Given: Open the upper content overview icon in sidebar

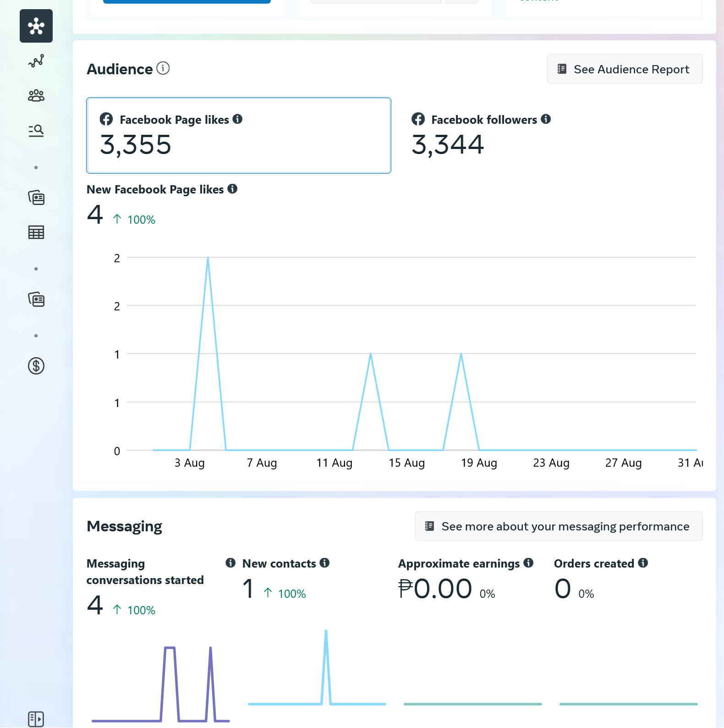Looking at the screenshot, I should 36,198.
